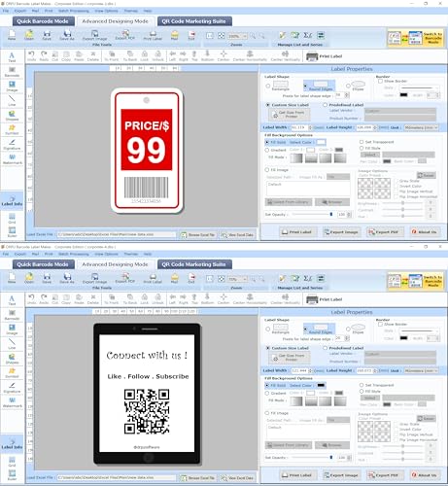Viewport: 448px width, 486px height.
Task: Open the Unit dropdown in bottom window
Action: pos(421,370)
